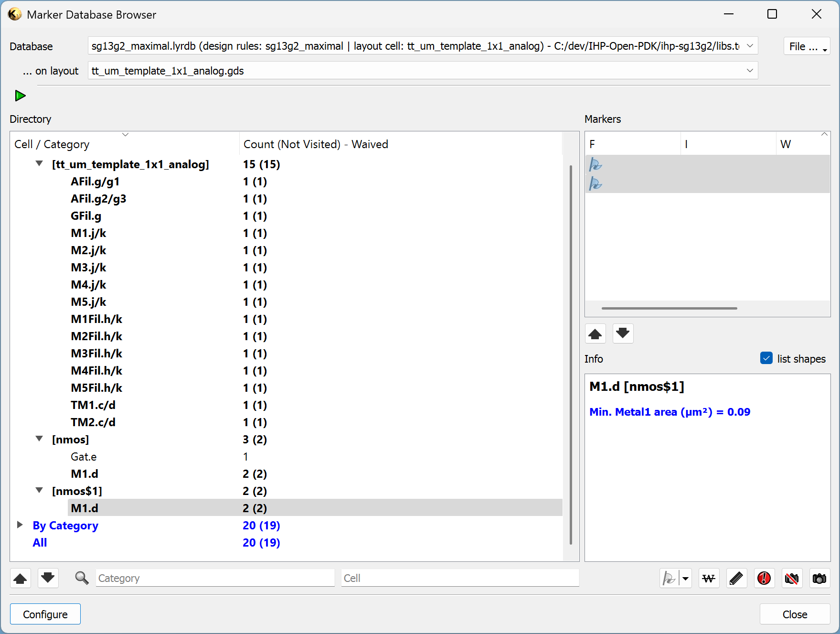Click the waive (W) toggle icon
This screenshot has height=634, width=840.
(x=709, y=579)
